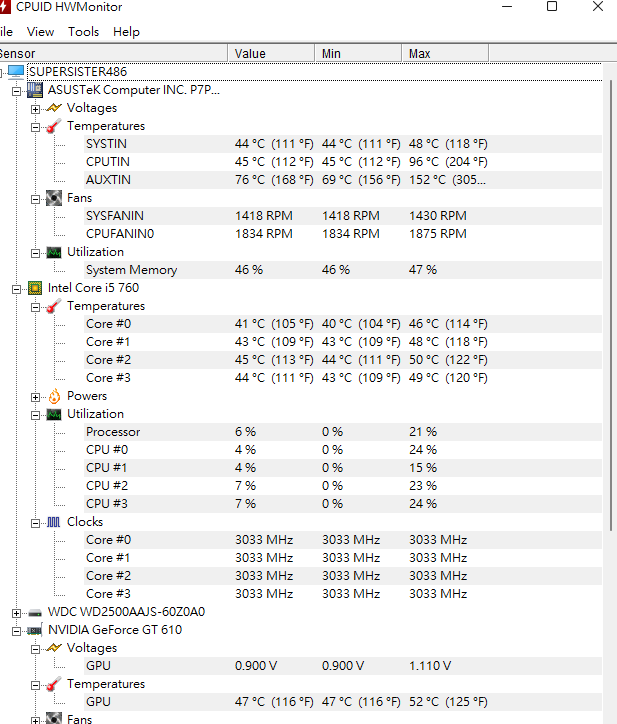Click the motherboard Voltages lightning icon
617x724 pixels.
54,108
